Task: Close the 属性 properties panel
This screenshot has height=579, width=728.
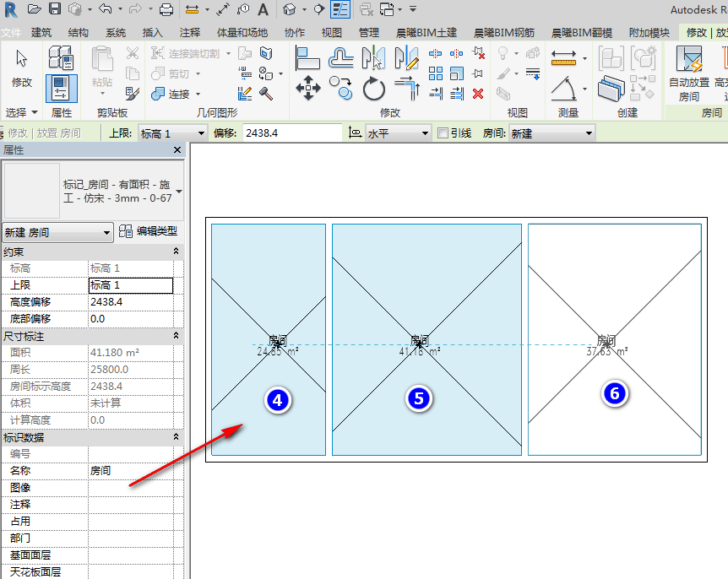Action: point(177,150)
